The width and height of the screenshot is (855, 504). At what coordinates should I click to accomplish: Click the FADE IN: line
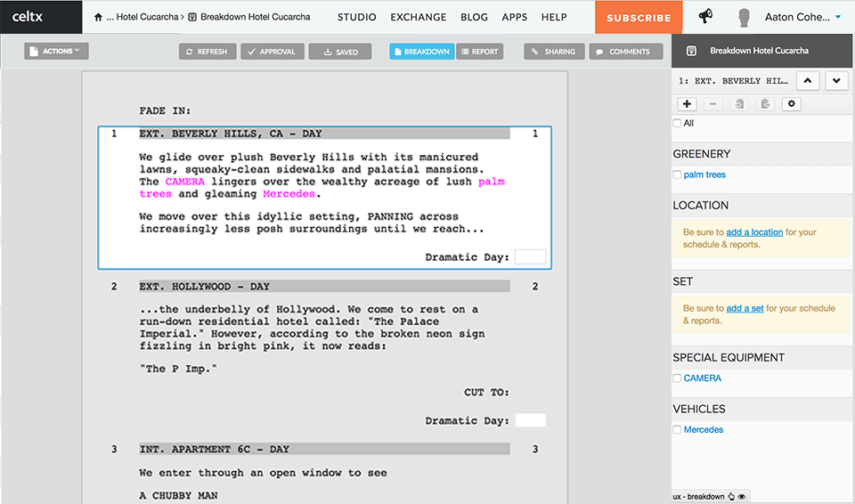[x=166, y=110]
